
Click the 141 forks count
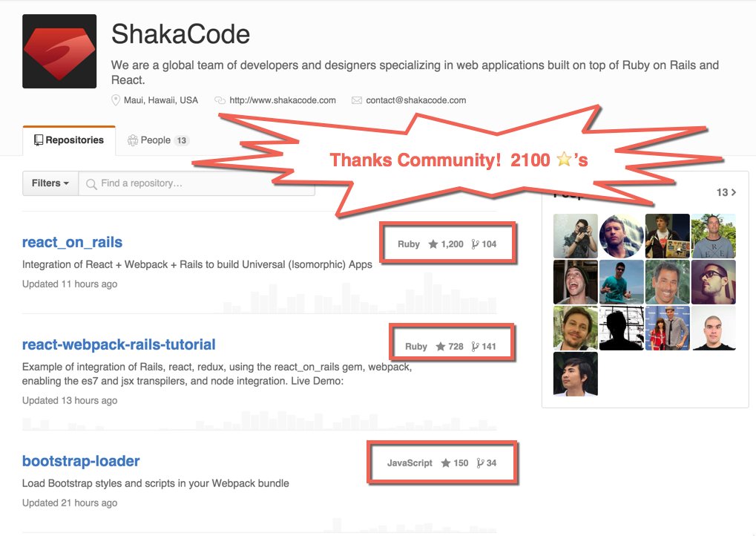[489, 347]
